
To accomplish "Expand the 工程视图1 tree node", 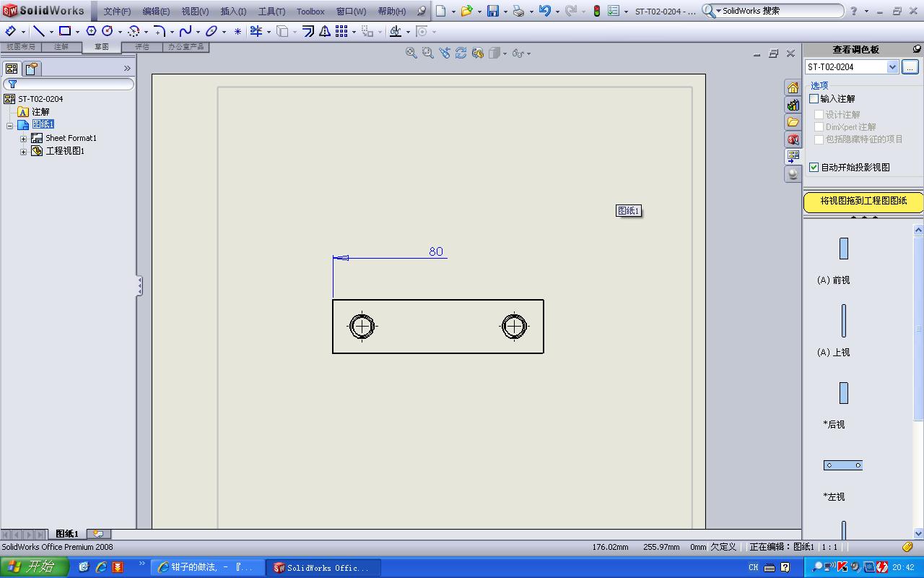I will (x=23, y=151).
